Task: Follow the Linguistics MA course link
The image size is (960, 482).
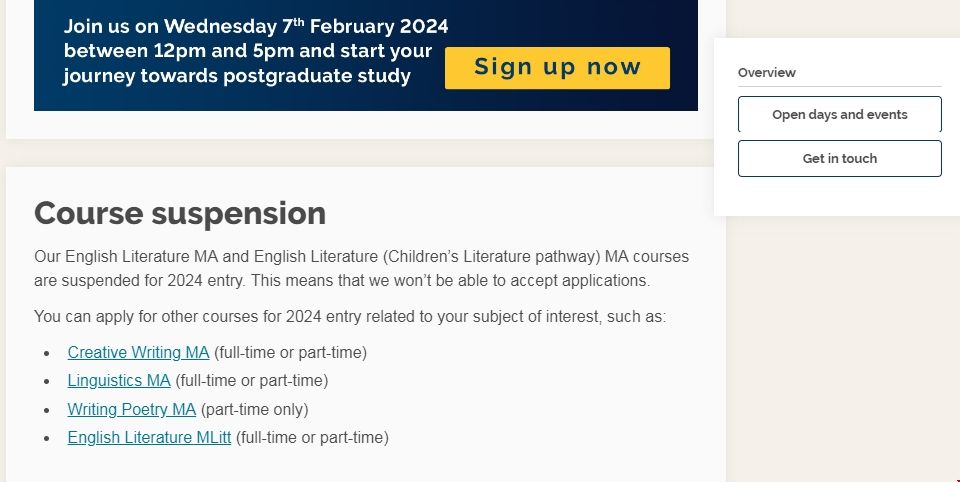Action: tap(119, 381)
